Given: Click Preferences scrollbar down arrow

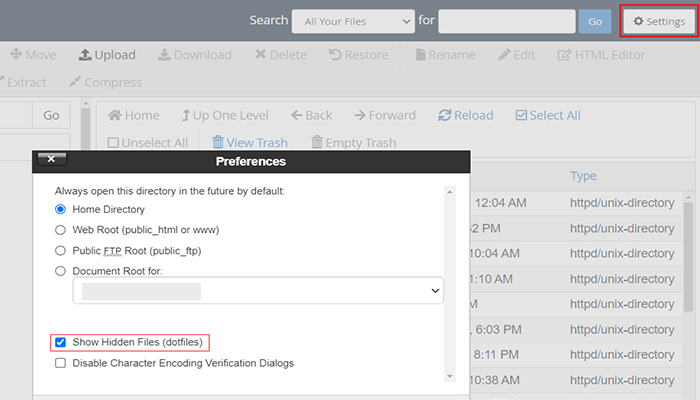Looking at the screenshot, I should pyautogui.click(x=450, y=376).
